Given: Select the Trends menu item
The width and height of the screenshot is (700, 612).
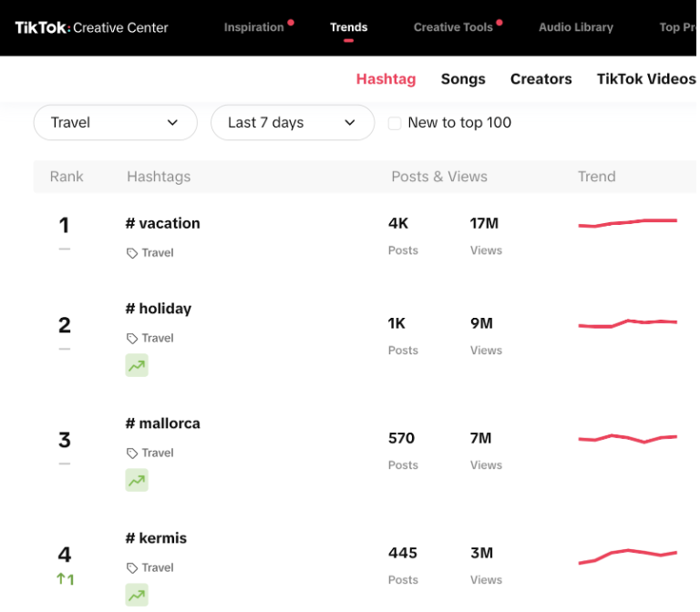Looking at the screenshot, I should point(349,27).
